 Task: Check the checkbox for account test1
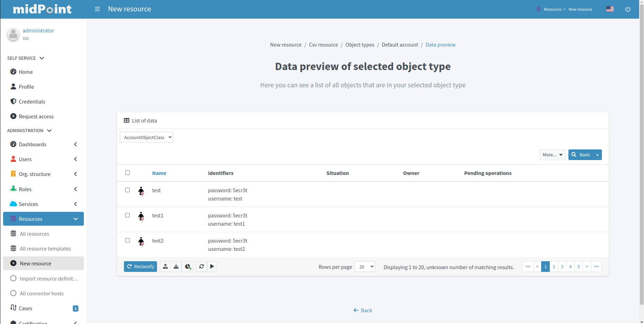click(127, 215)
